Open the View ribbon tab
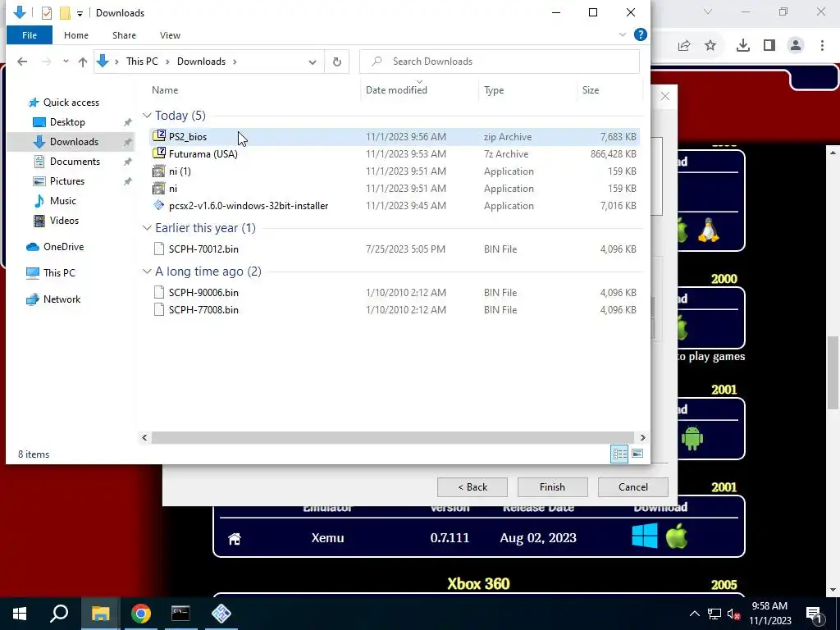Screen dimensions: 840x630 pos(170,35)
